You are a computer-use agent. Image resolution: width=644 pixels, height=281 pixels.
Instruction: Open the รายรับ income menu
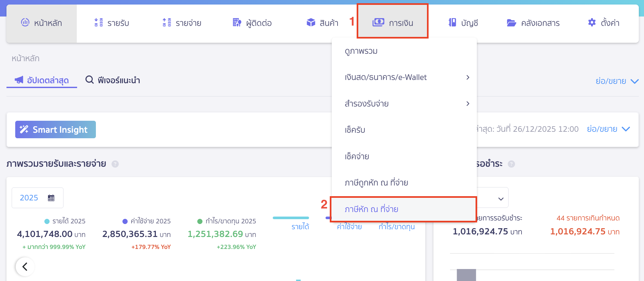[111, 23]
